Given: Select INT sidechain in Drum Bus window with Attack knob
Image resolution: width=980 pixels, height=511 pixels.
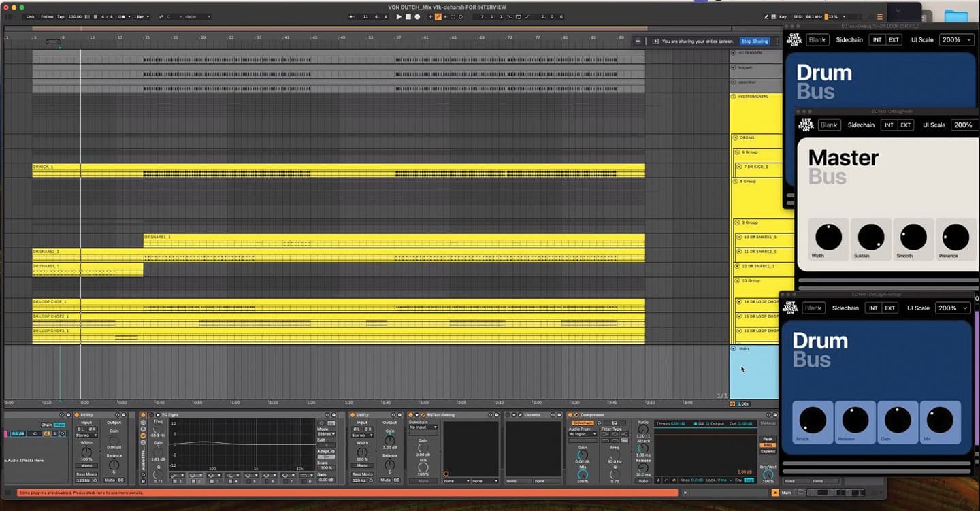Looking at the screenshot, I should point(873,308).
